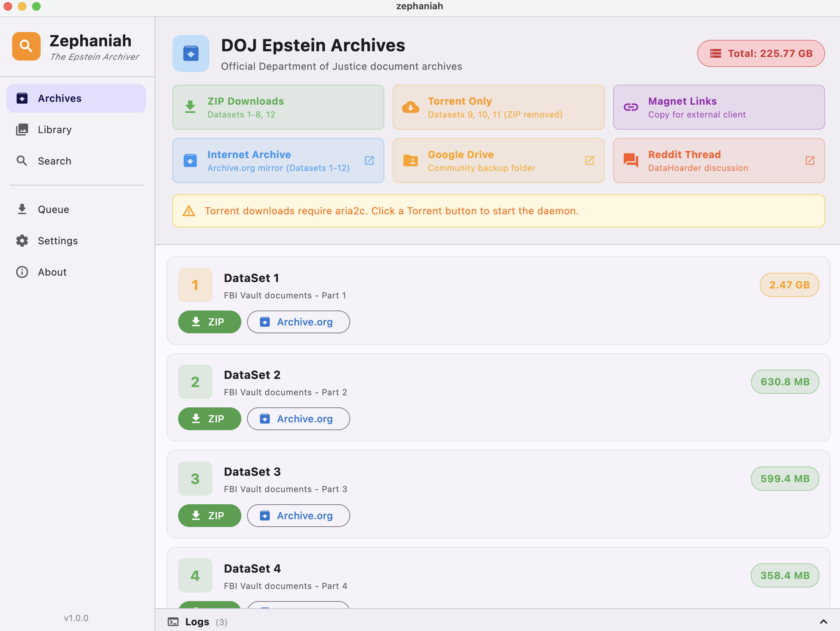This screenshot has width=840, height=631.
Task: Open the Library section
Action: click(55, 130)
